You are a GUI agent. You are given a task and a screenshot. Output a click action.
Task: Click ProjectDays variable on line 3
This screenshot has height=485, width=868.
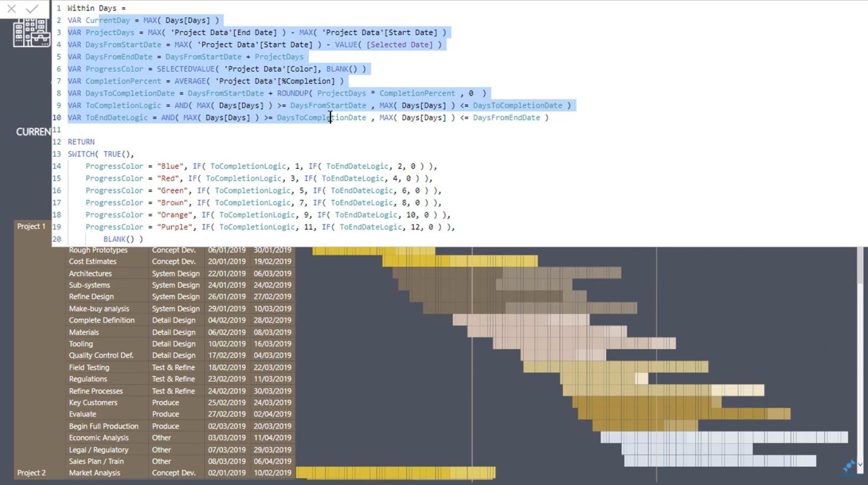click(110, 33)
